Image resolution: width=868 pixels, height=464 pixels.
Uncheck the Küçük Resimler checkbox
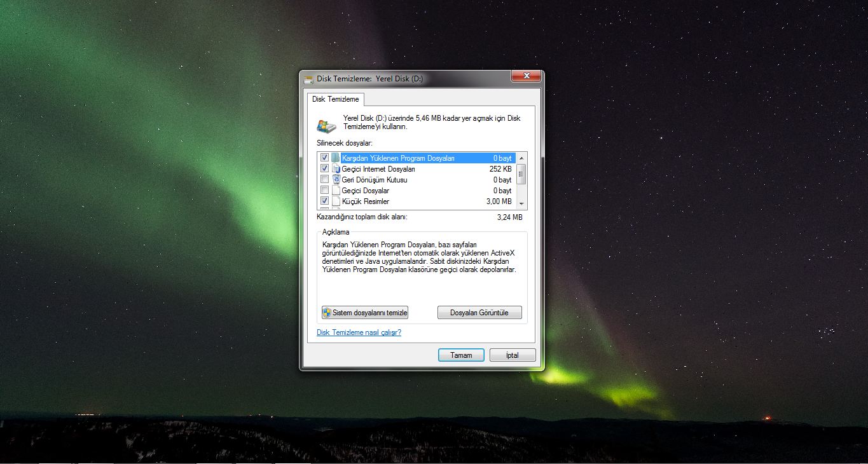pyautogui.click(x=325, y=201)
